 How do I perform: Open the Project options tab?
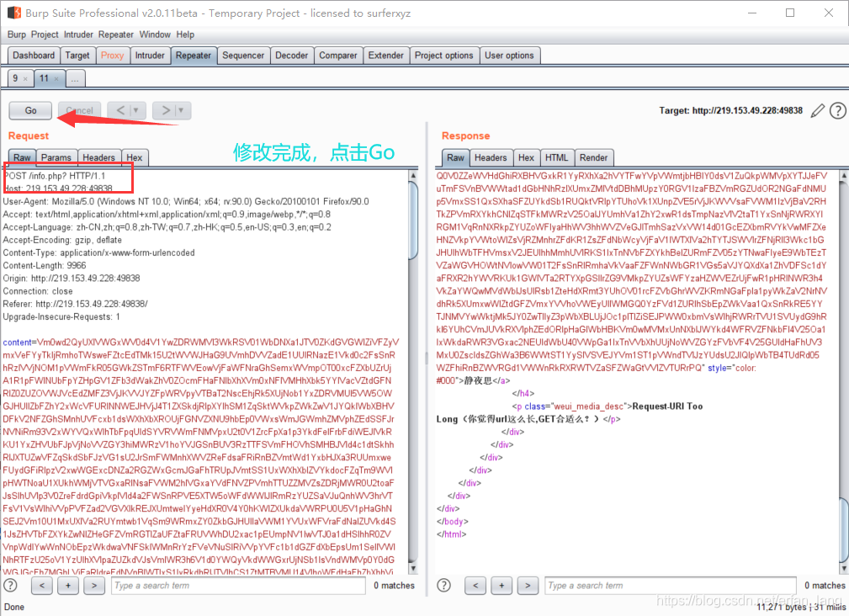click(x=444, y=56)
